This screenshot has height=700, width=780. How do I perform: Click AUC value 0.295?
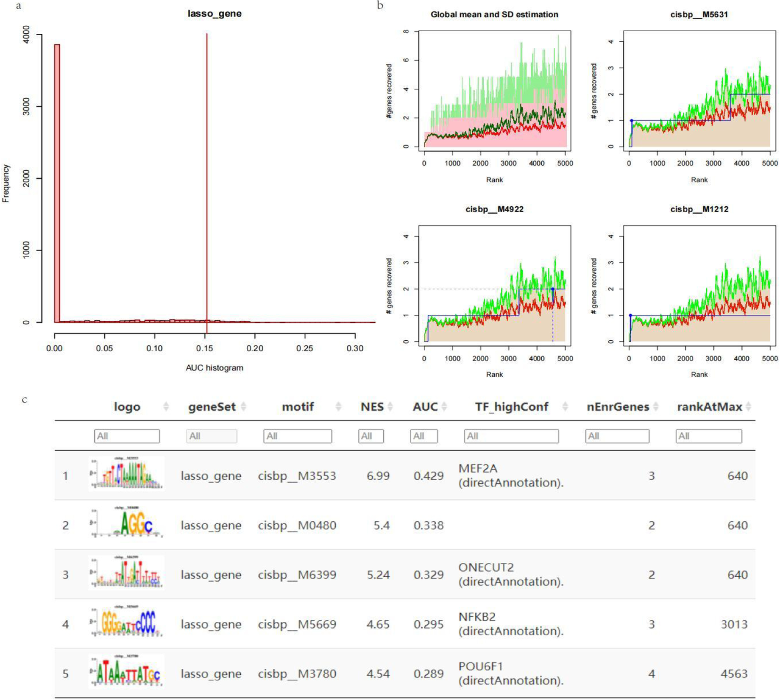429,624
